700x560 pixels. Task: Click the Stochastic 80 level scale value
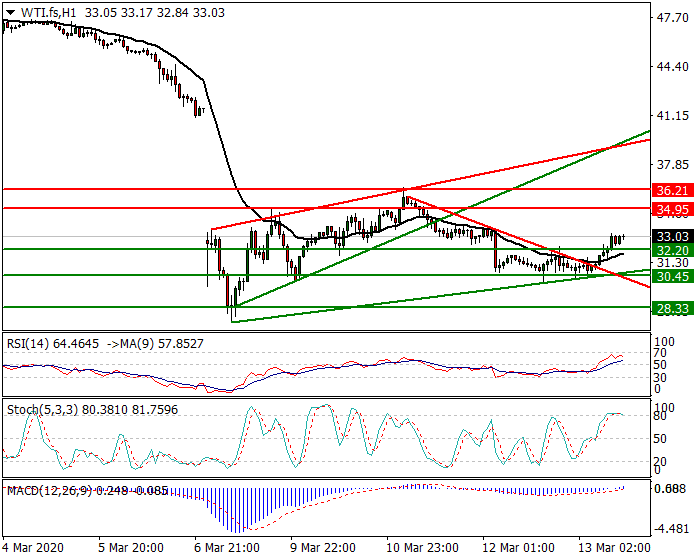coord(661,416)
